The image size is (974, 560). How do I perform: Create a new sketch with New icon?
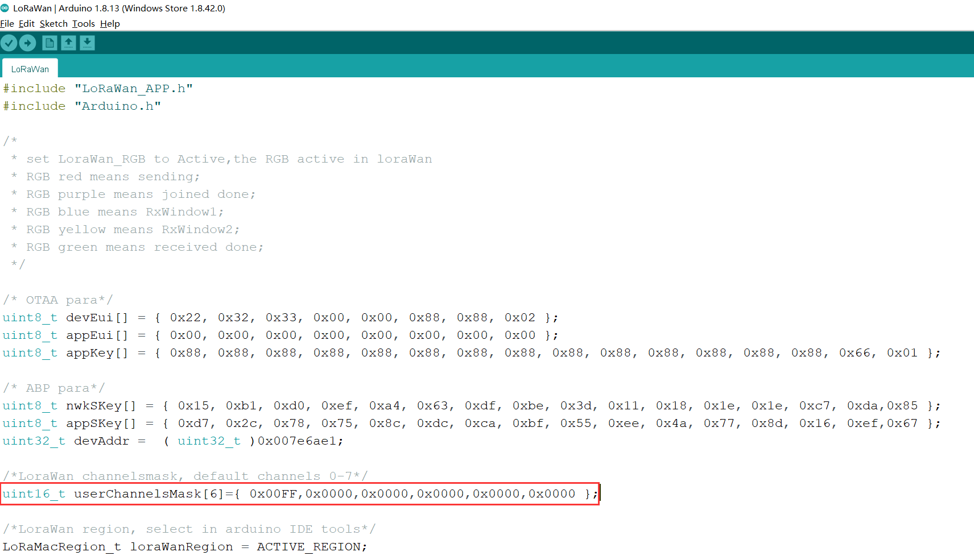(x=49, y=43)
